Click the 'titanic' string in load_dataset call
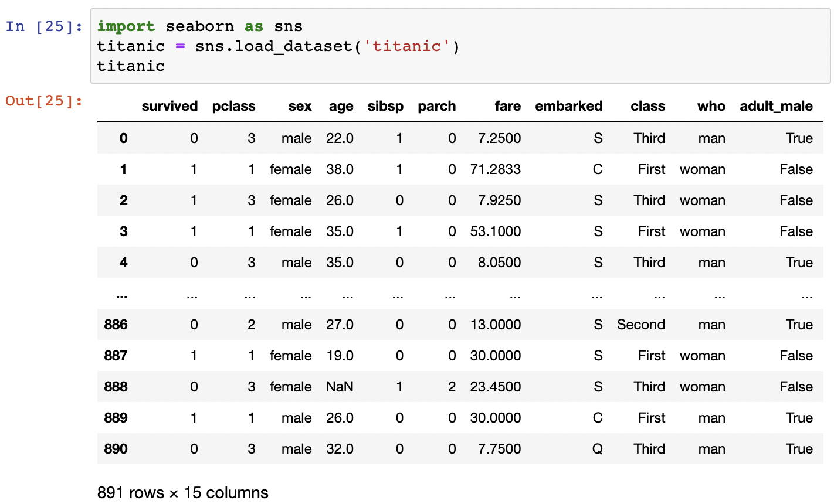The width and height of the screenshot is (834, 504). coord(407,46)
